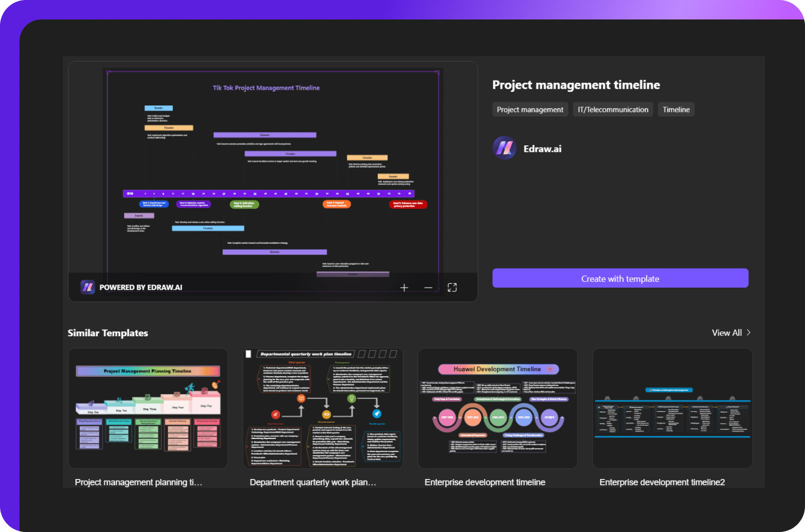Click 'Enterprise development timeline' caption

point(485,482)
